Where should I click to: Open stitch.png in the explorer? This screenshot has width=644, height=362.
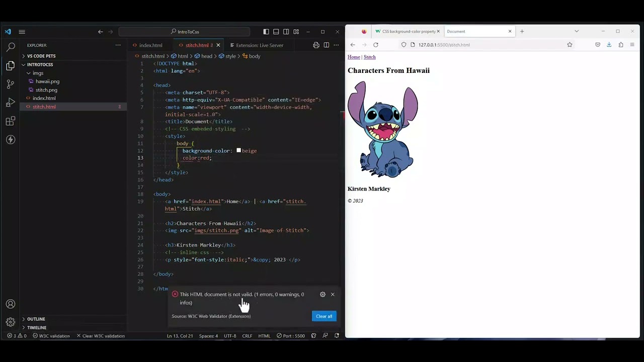[x=46, y=90]
